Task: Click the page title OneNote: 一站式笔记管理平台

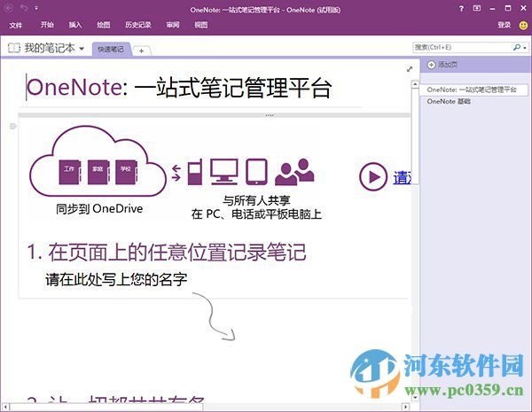Action: (179, 88)
